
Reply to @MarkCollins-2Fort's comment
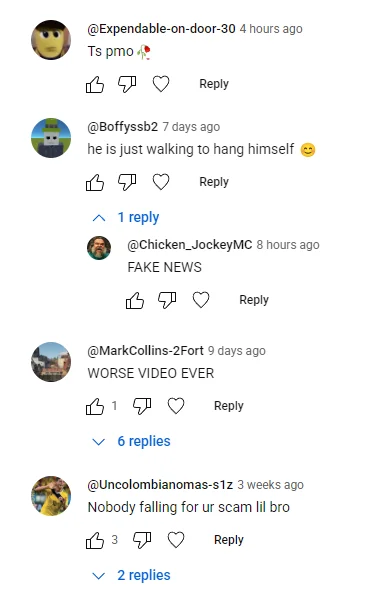[x=229, y=406]
